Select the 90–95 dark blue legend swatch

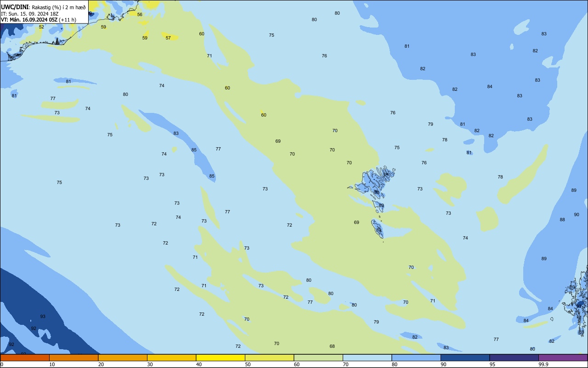click(x=465, y=357)
